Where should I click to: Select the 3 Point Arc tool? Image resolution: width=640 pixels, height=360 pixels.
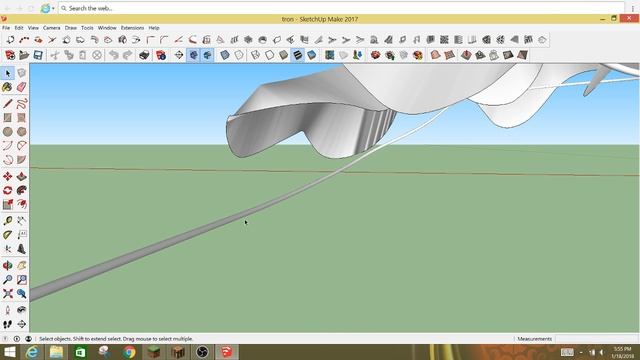8,160
